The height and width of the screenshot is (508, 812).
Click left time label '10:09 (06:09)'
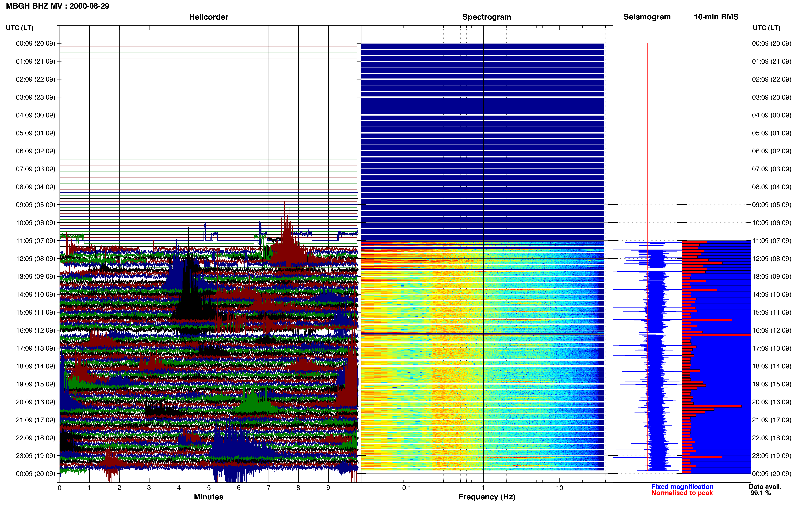coord(36,223)
